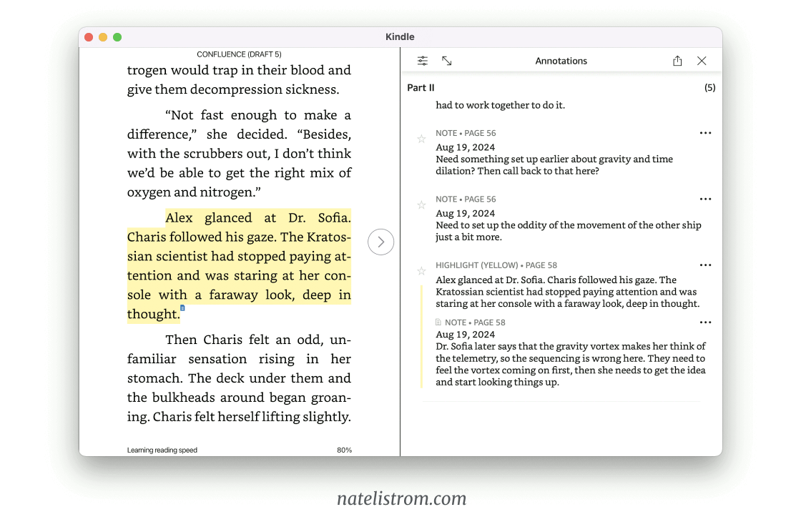Click the note document icon beside 'NOTE • PAGE 58'
This screenshot has width=801, height=532.
coord(438,322)
